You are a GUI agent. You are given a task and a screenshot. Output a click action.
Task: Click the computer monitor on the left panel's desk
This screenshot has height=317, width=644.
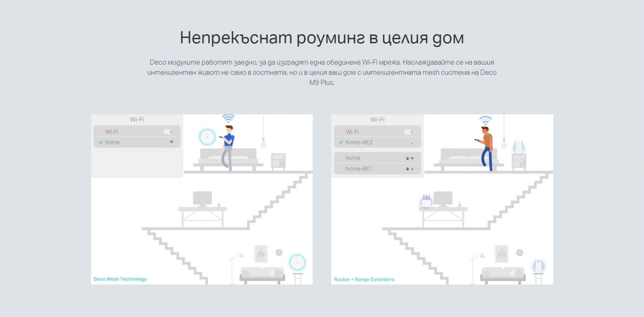pyautogui.click(x=202, y=199)
